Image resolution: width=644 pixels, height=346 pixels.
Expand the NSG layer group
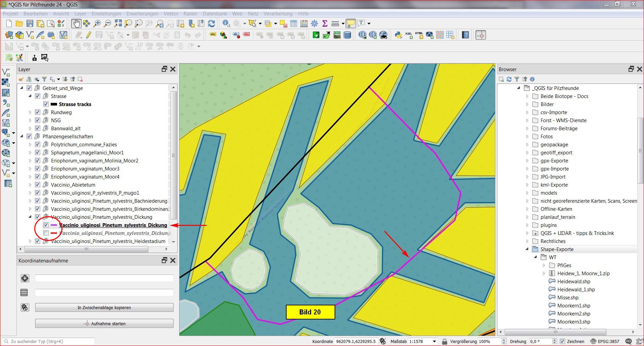click(30, 120)
